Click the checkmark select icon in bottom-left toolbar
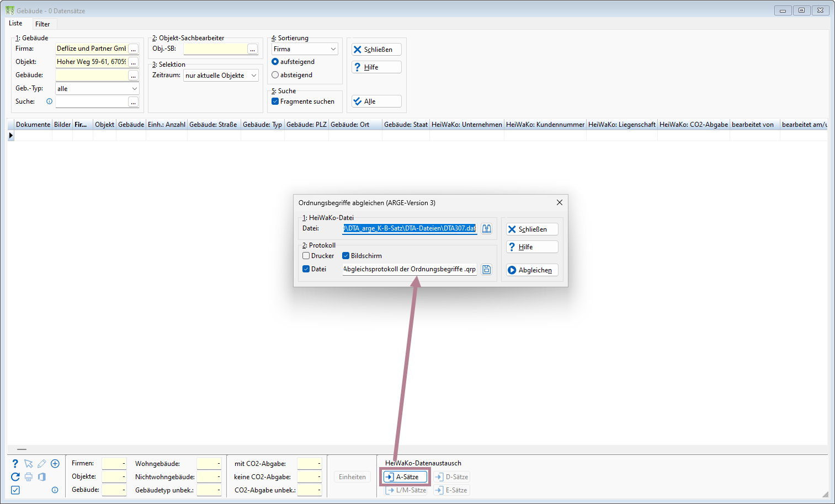Viewport: 835px width, 504px height. (15, 490)
